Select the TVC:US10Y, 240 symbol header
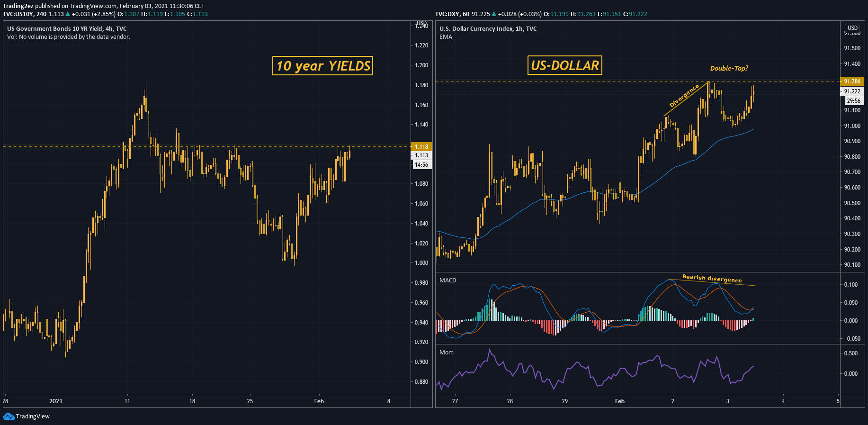The width and height of the screenshot is (868, 425). pyautogui.click(x=25, y=14)
